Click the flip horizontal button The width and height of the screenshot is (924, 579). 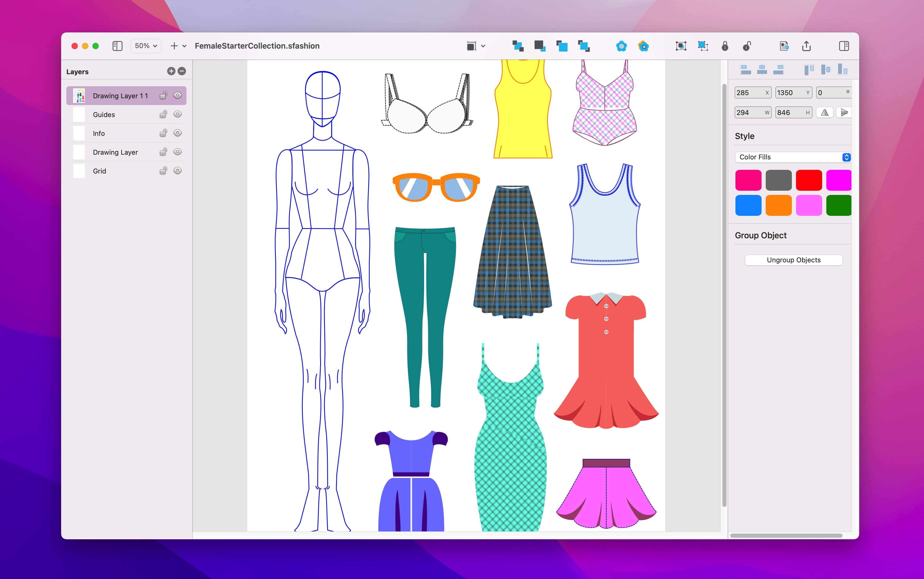[824, 113]
